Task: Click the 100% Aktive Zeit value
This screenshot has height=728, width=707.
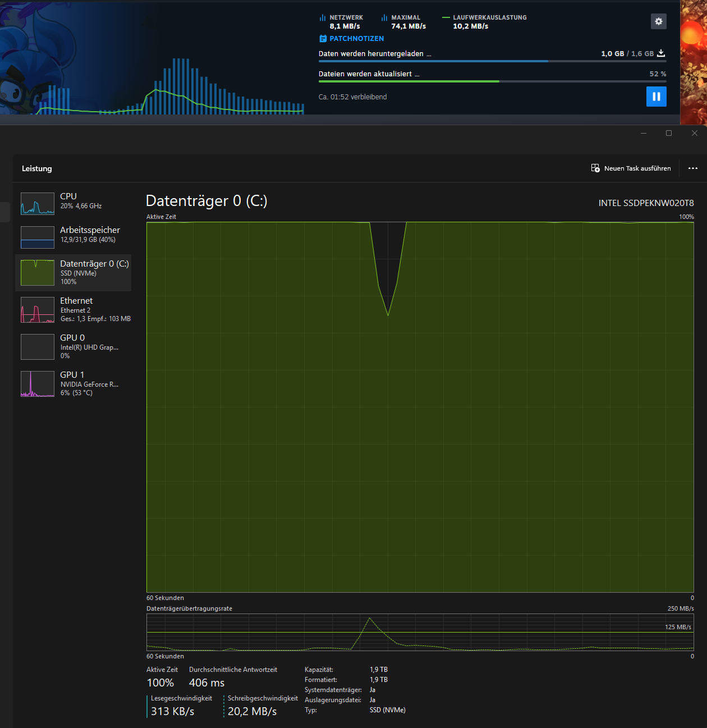Action: point(160,683)
